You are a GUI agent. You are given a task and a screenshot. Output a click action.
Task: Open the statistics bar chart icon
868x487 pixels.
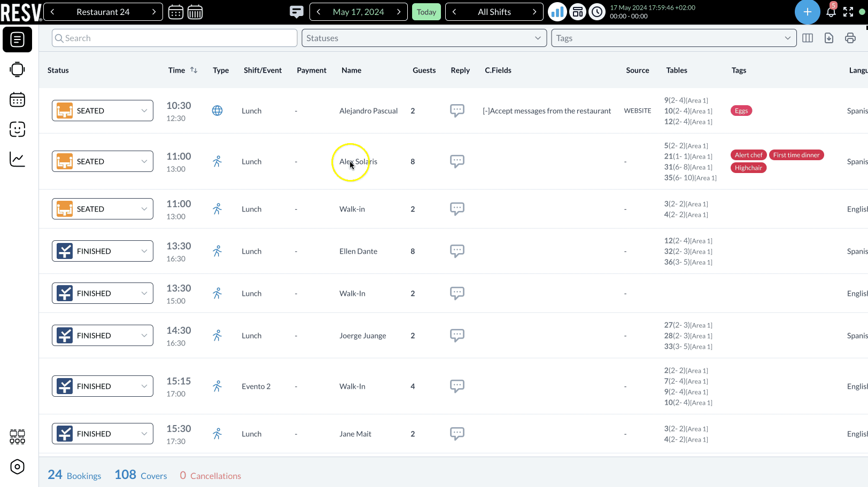tap(557, 11)
